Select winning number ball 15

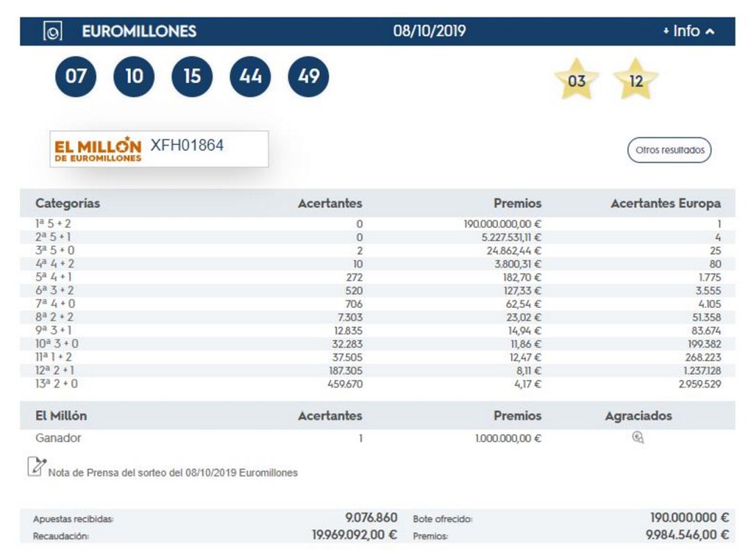click(192, 76)
